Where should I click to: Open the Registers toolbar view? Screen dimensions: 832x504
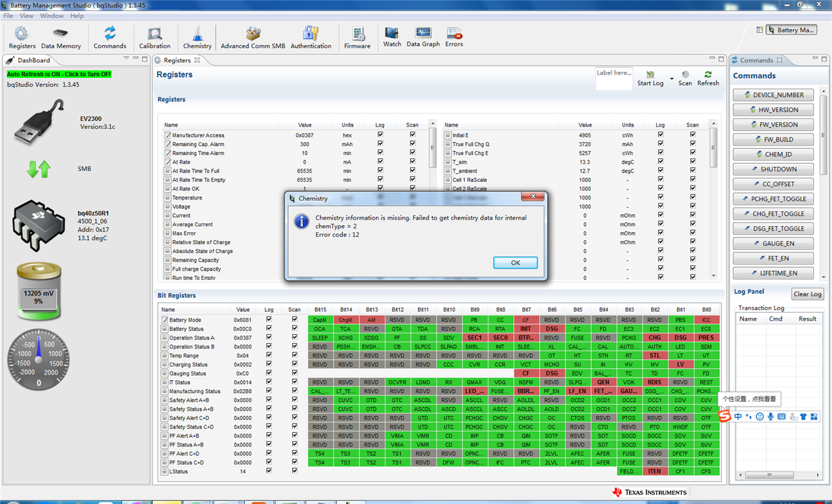pyautogui.click(x=22, y=37)
